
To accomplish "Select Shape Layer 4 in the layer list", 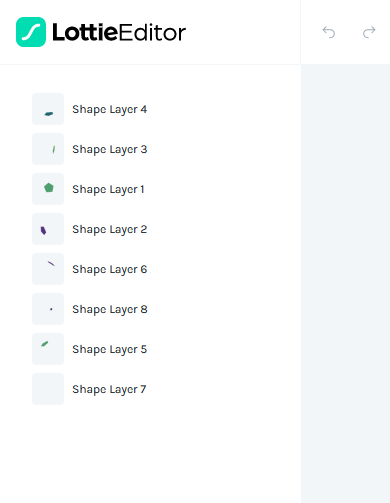I will tap(110, 109).
